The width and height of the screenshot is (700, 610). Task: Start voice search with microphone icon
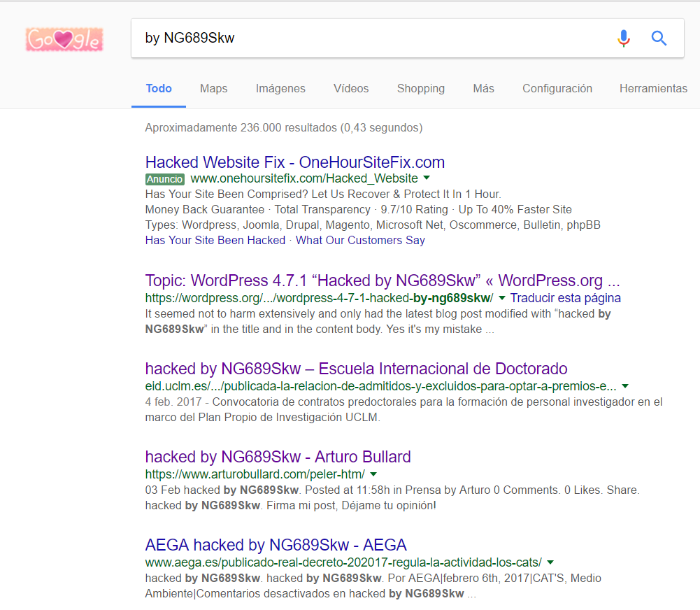(x=624, y=38)
